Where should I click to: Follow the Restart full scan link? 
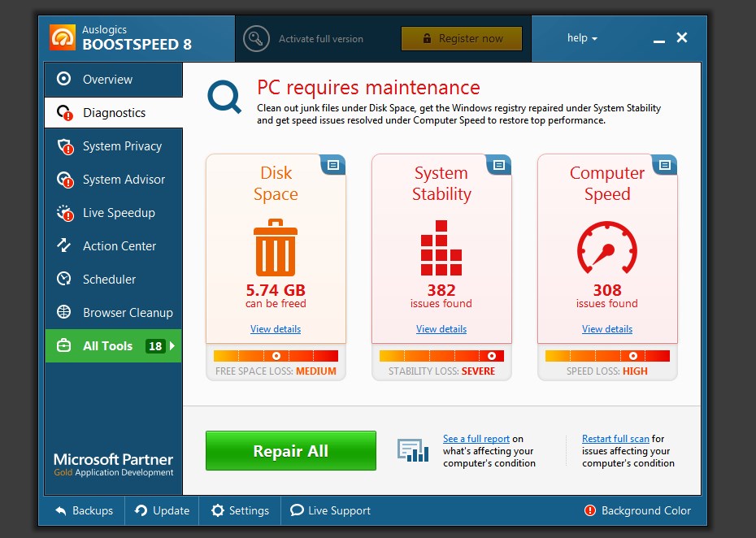tap(615, 439)
